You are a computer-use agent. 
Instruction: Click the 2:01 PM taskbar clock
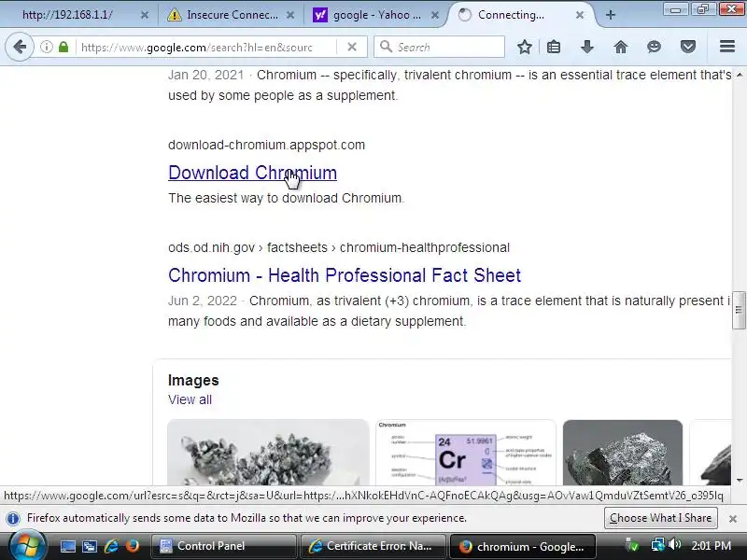(x=712, y=546)
